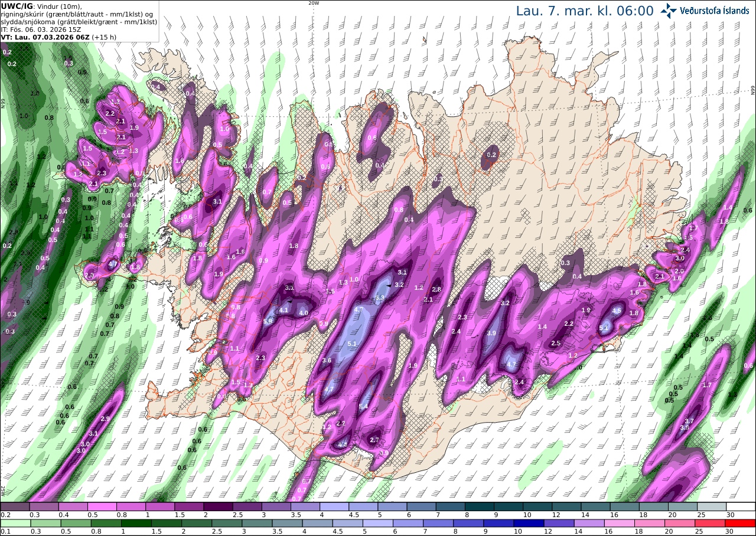Select upper legend swatch starting at 12

[567, 506]
